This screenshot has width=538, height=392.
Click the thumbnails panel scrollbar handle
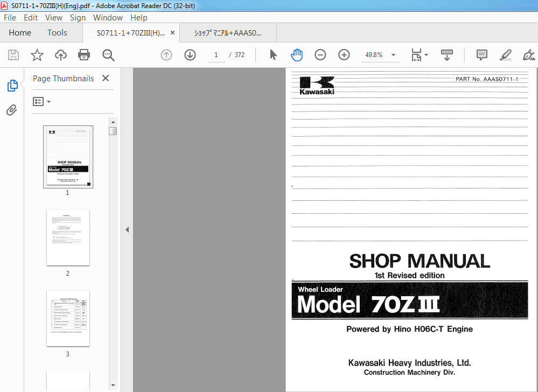click(113, 131)
